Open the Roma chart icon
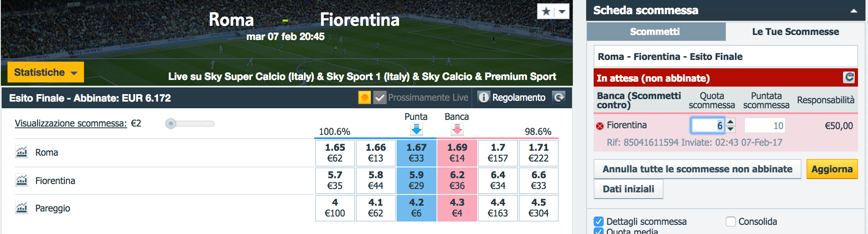 tap(22, 152)
